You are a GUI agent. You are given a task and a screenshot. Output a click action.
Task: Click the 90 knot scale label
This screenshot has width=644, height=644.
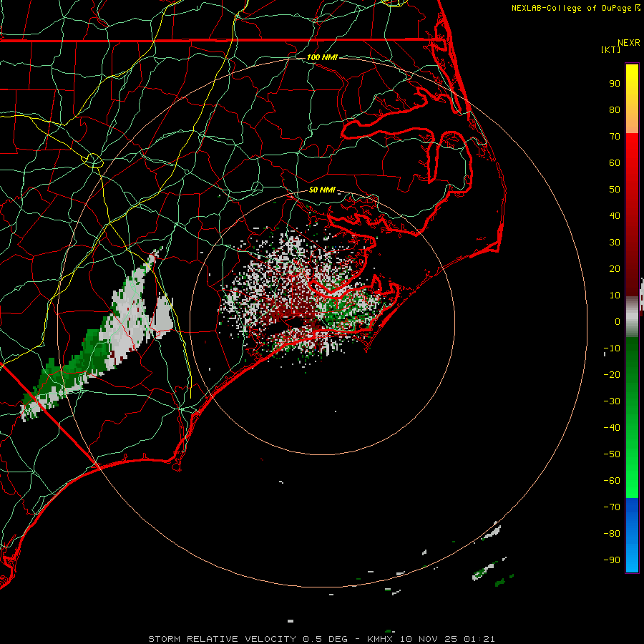(x=615, y=84)
